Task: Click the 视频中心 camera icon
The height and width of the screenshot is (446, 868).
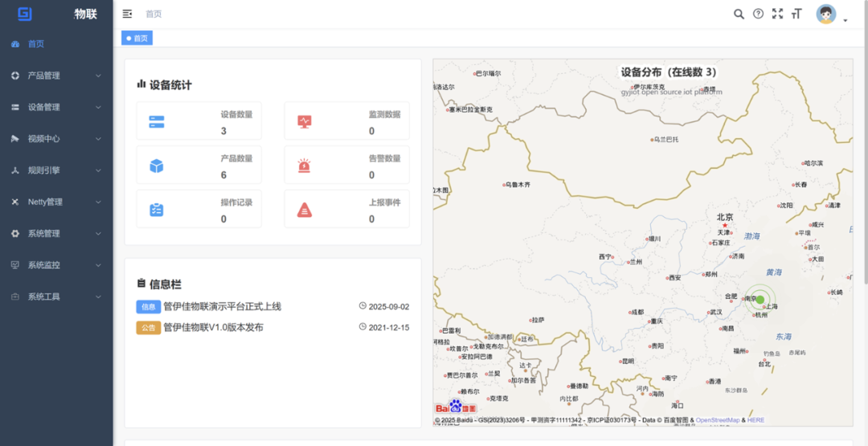Action: point(15,139)
